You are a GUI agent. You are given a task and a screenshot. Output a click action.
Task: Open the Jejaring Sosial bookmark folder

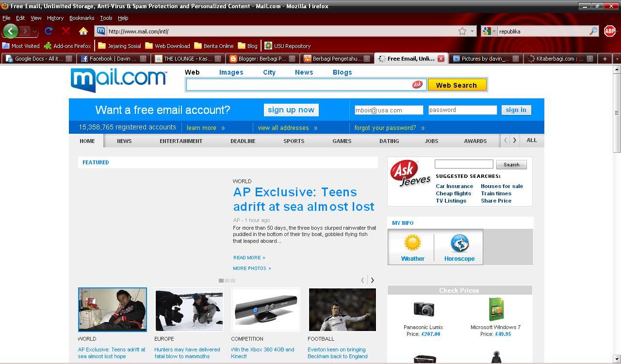click(119, 46)
